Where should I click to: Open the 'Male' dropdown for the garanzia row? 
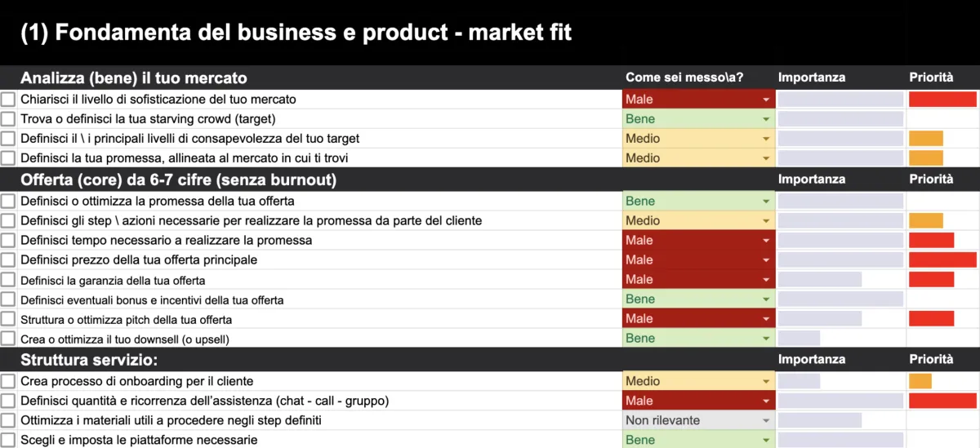tap(698, 280)
